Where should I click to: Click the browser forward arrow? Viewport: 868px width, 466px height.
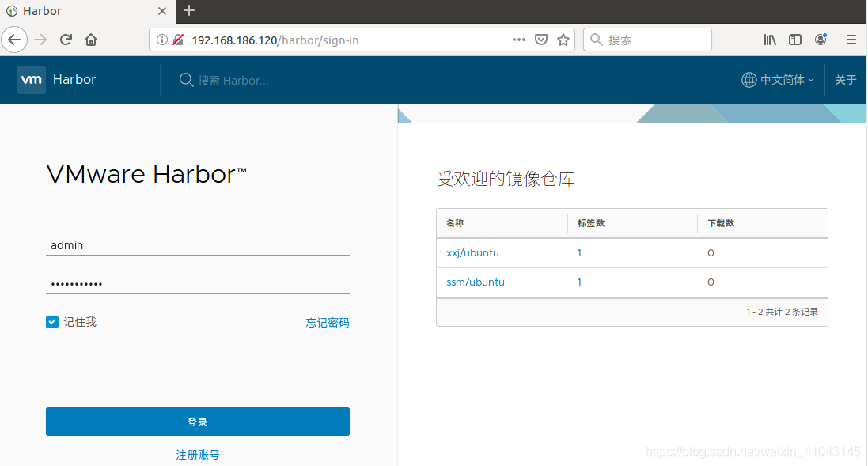pos(40,40)
